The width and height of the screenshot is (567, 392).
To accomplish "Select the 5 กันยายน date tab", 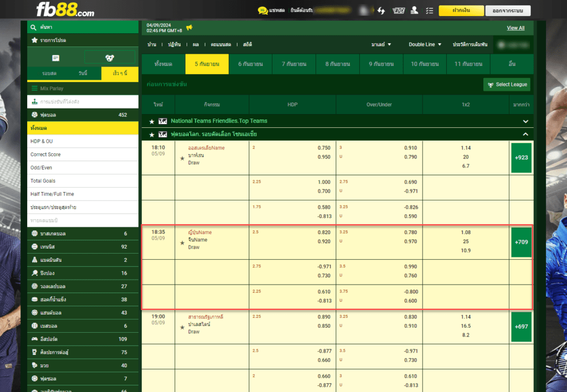I will pos(207,64).
